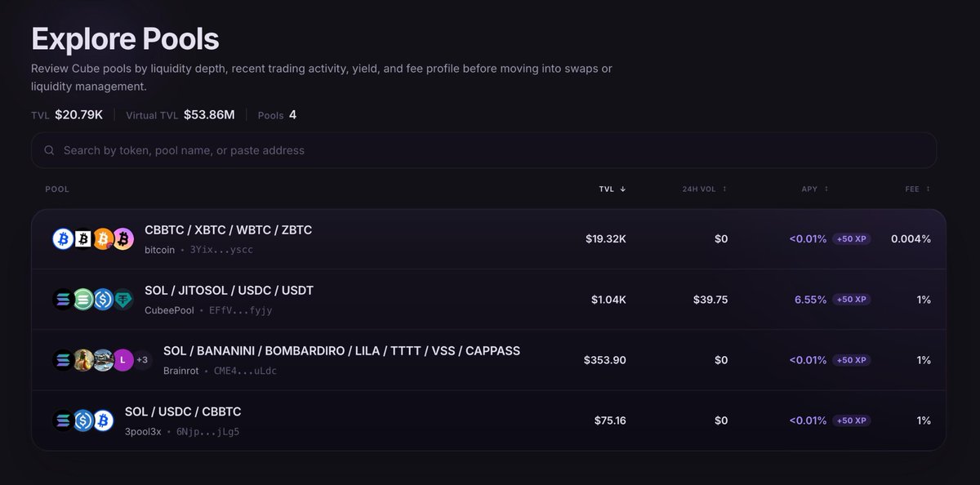The height and width of the screenshot is (485, 980).
Task: Click the JITOSOL token icon in CubeePool
Action: click(82, 300)
